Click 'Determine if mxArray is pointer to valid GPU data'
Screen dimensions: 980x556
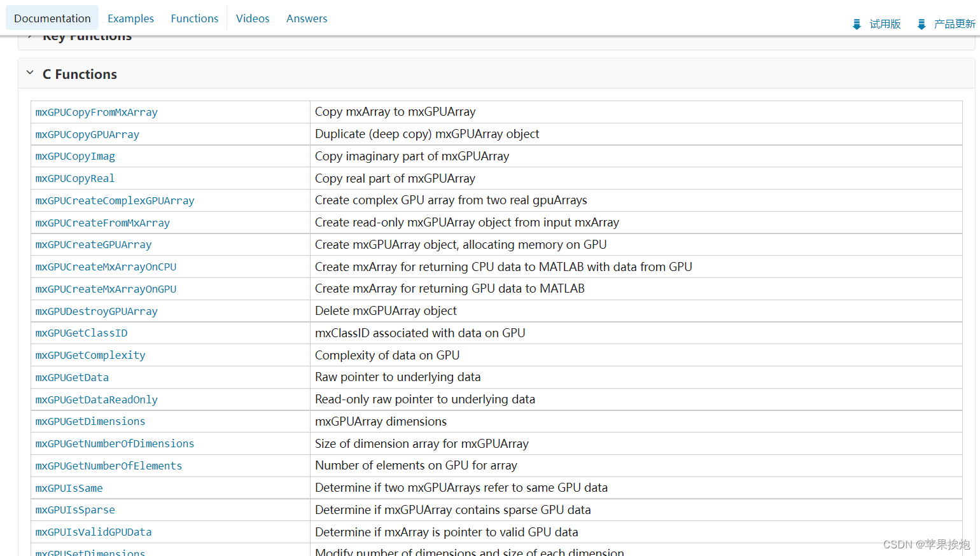point(447,532)
